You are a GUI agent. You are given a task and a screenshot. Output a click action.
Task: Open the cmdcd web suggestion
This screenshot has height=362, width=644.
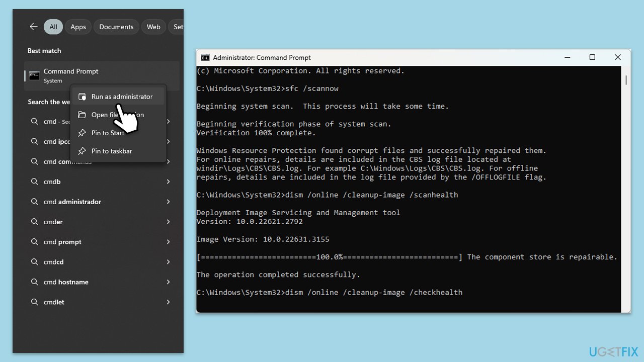coord(102,262)
